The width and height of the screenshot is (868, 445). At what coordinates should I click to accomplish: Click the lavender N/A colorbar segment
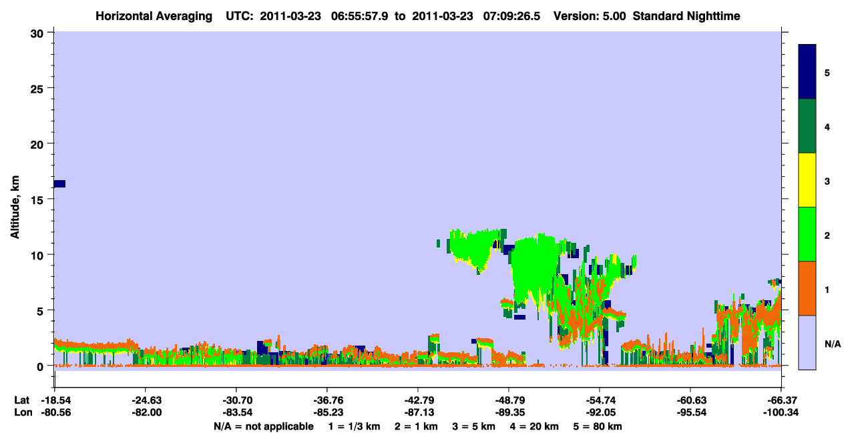click(x=807, y=342)
